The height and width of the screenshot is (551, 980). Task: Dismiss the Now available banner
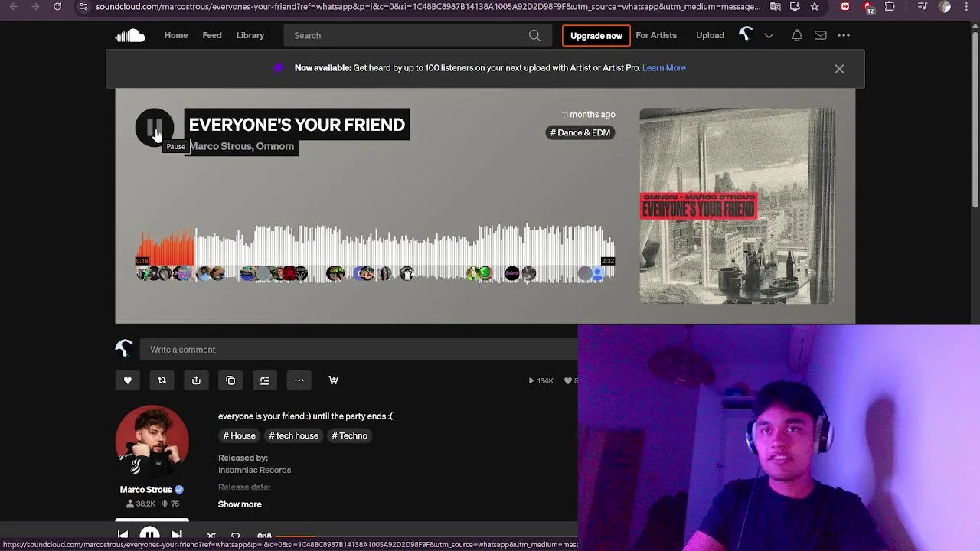(839, 69)
